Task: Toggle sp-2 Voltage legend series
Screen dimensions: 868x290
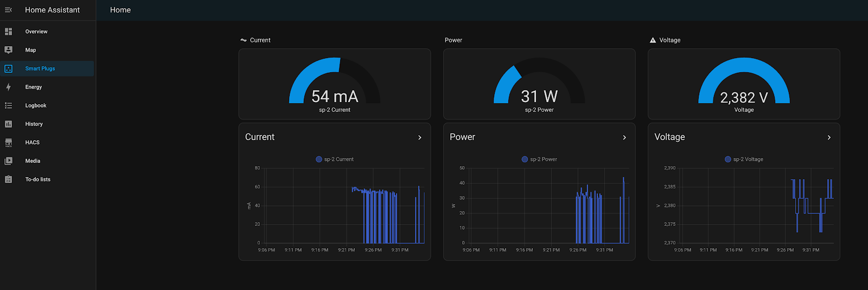Action: coord(744,159)
